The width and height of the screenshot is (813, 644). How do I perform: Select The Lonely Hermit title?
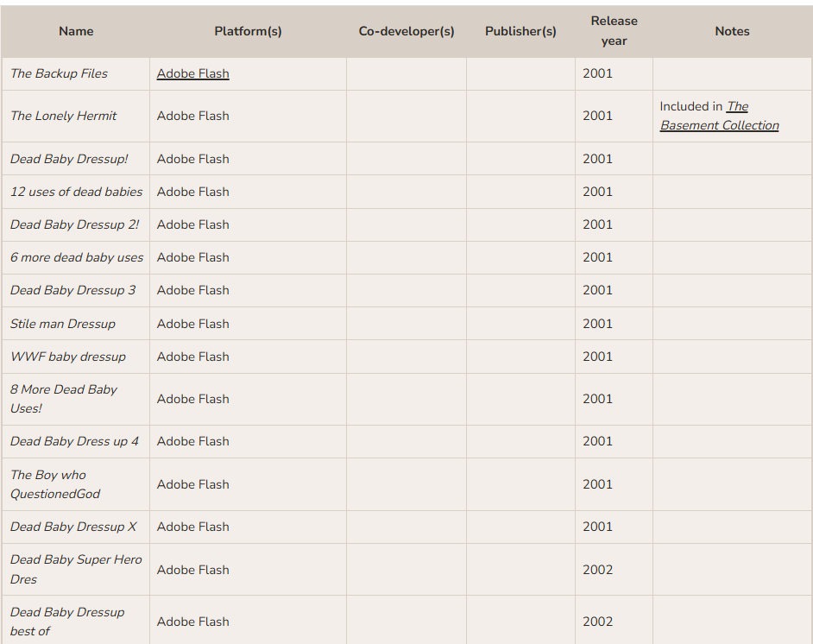(x=63, y=116)
